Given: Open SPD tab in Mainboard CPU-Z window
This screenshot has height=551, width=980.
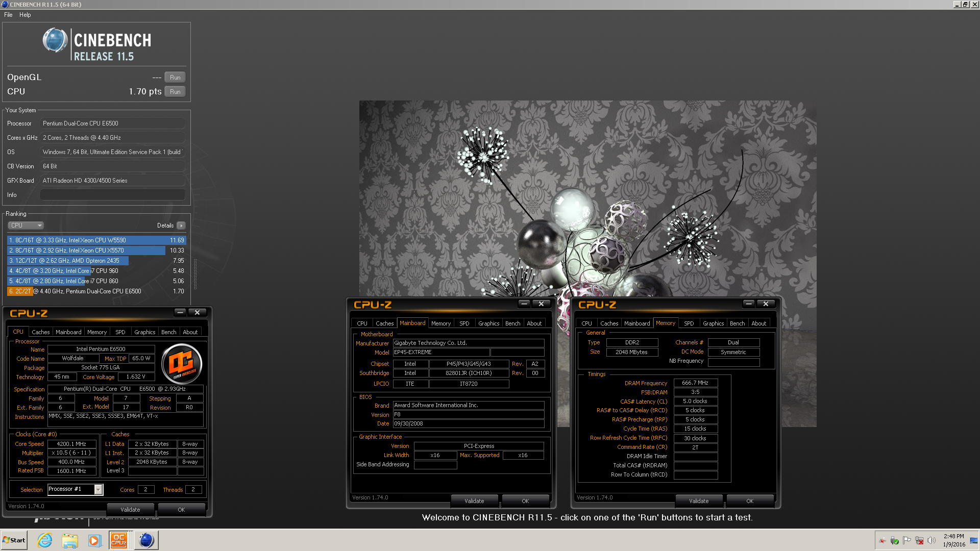Looking at the screenshot, I should (464, 323).
